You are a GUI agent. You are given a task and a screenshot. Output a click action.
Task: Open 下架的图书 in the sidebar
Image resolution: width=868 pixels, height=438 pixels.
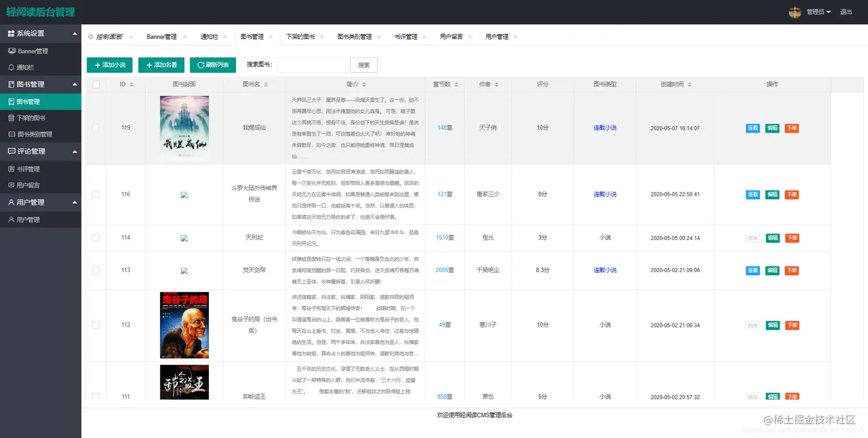pyautogui.click(x=40, y=118)
